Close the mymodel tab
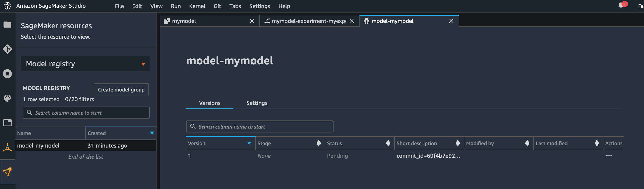Viewport: 644px width, 189px height. [x=252, y=21]
